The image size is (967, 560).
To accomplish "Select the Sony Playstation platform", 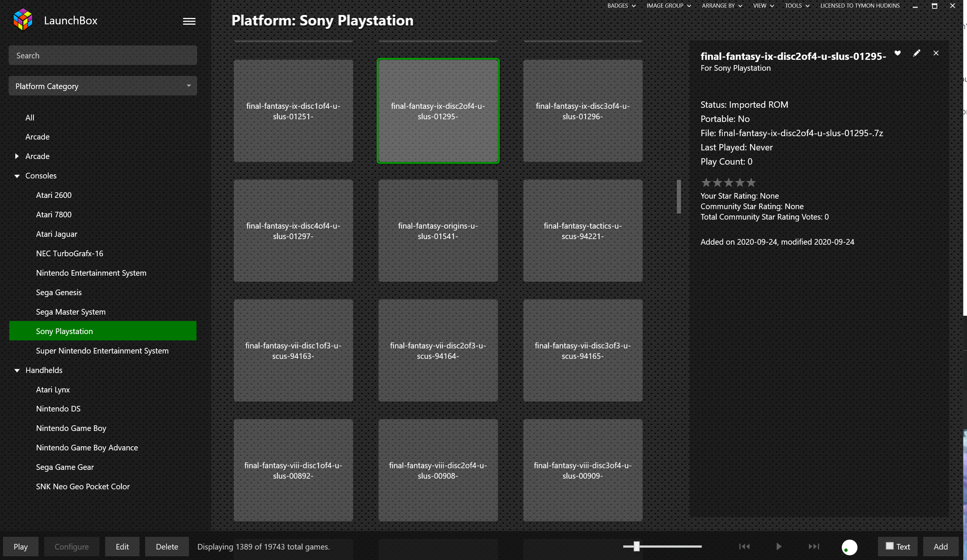I will tap(102, 331).
